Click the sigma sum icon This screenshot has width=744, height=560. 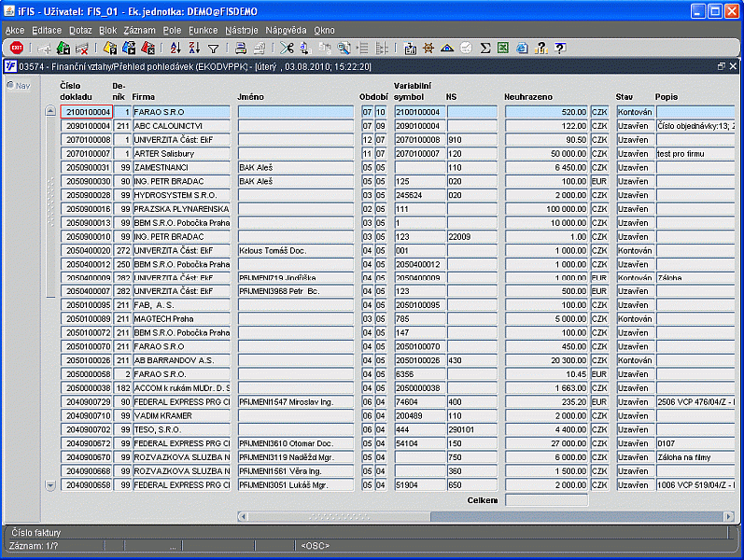(485, 48)
